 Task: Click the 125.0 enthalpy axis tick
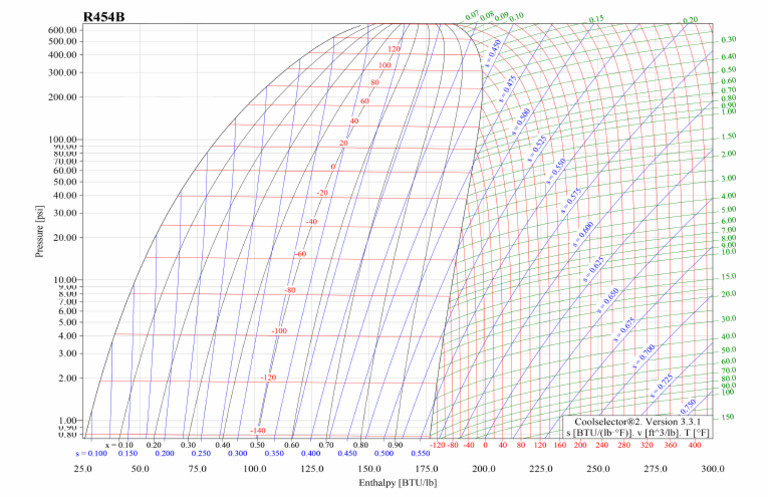pos(312,469)
